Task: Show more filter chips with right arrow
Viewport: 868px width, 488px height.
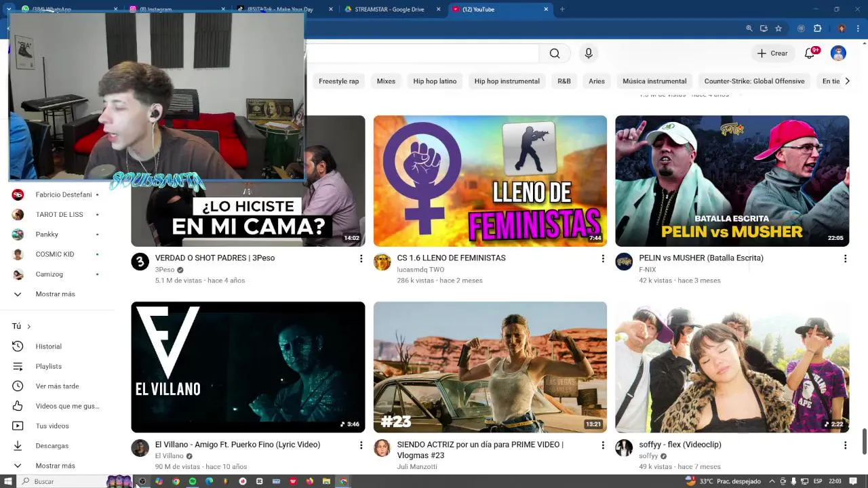Action: point(847,81)
